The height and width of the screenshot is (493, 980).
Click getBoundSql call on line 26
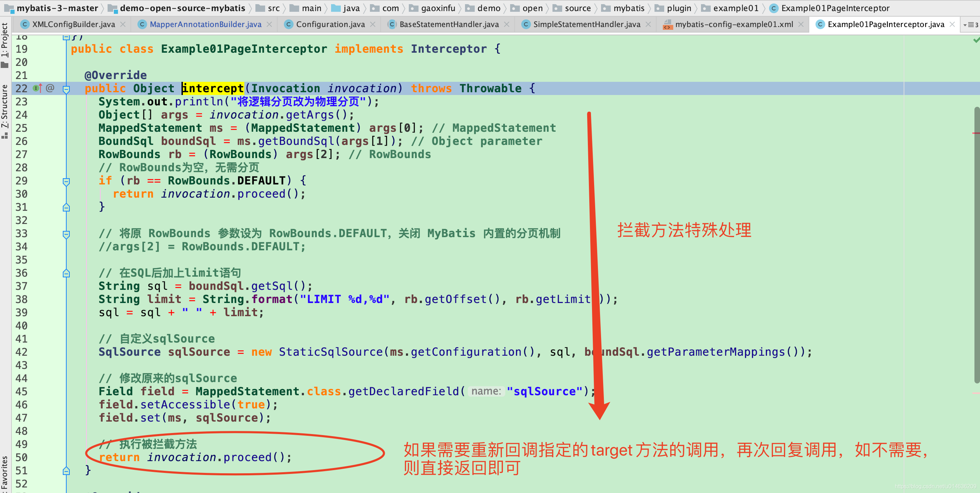(296, 141)
